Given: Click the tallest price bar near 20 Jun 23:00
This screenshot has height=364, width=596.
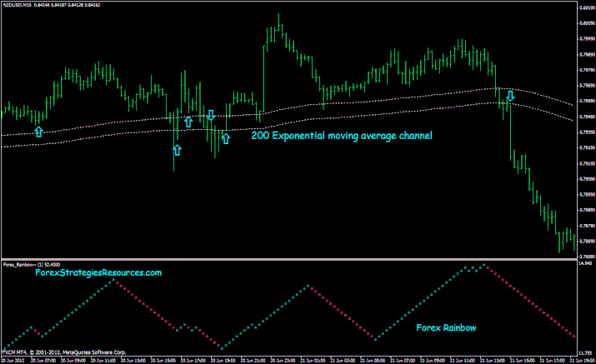Looking at the screenshot, I should coord(278,22).
